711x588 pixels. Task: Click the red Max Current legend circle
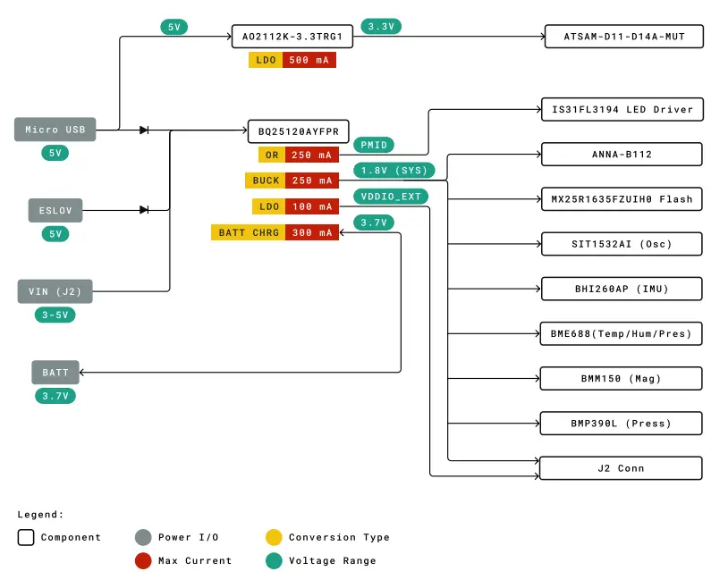pos(143,561)
